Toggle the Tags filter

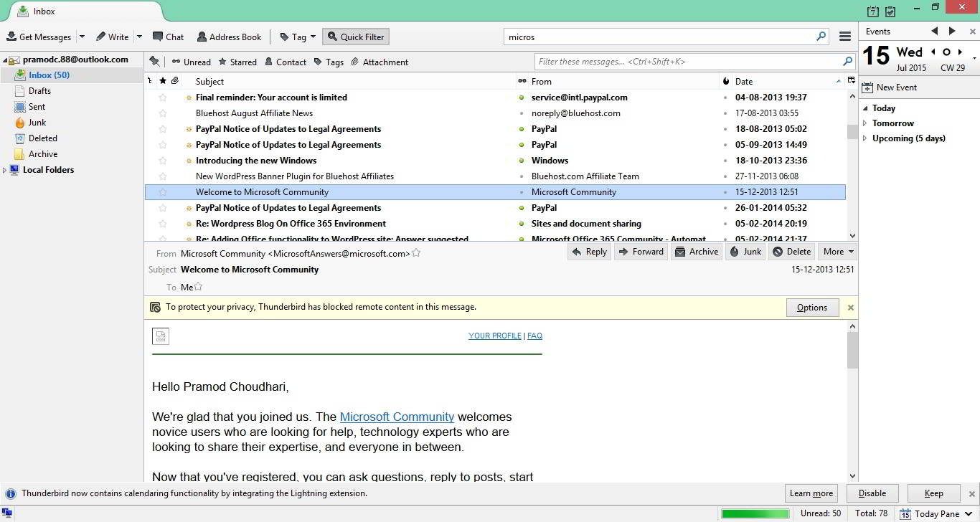[329, 62]
